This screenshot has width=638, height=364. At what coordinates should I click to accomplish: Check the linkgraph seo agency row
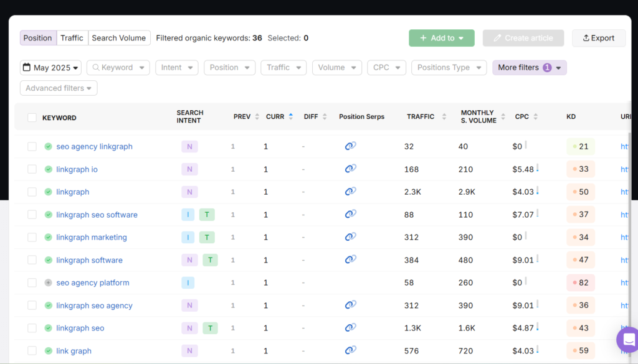coord(32,306)
